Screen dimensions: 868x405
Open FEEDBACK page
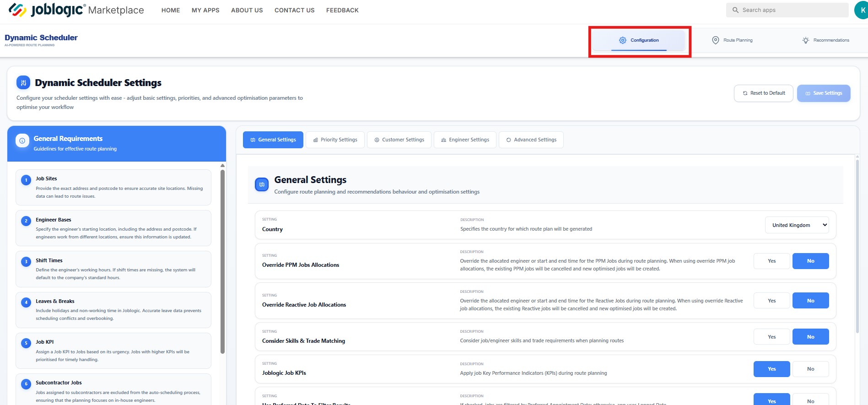coord(342,10)
